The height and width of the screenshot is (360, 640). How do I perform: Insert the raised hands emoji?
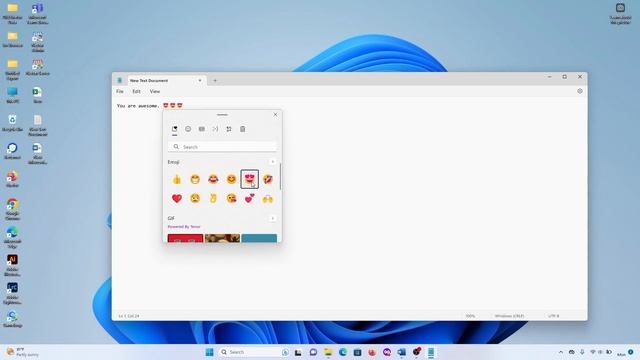268,199
